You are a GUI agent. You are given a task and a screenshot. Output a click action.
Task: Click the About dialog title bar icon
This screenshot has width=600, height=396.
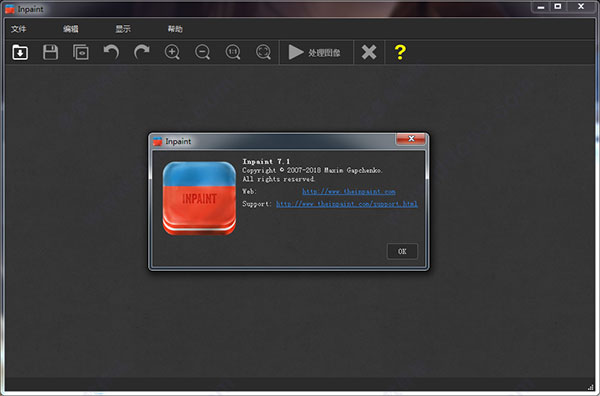158,142
